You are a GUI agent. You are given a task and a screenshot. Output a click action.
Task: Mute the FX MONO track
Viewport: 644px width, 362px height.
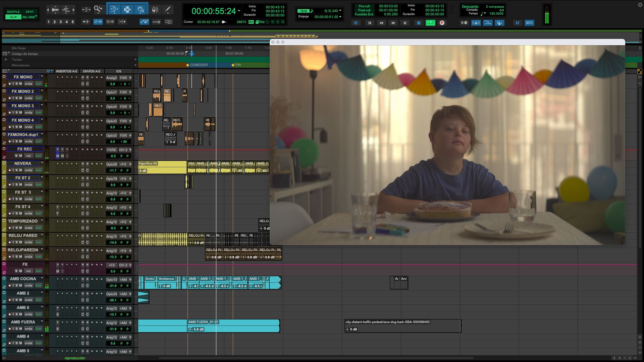click(20, 84)
